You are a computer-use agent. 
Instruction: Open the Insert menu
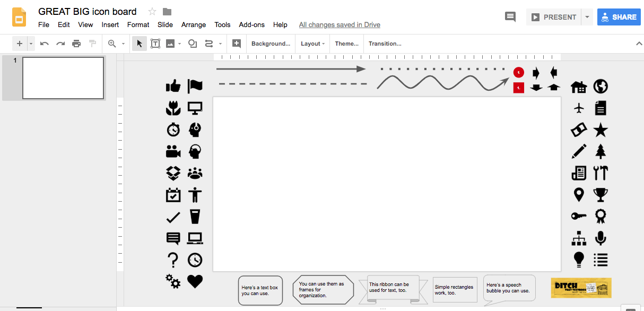tap(110, 24)
